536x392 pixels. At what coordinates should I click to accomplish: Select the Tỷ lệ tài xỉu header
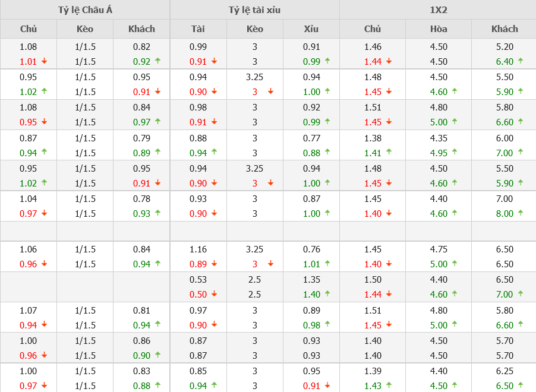254,10
